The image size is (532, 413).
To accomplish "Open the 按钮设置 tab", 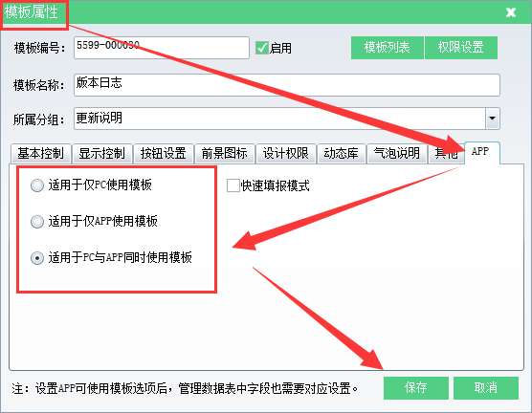I will pyautogui.click(x=164, y=154).
